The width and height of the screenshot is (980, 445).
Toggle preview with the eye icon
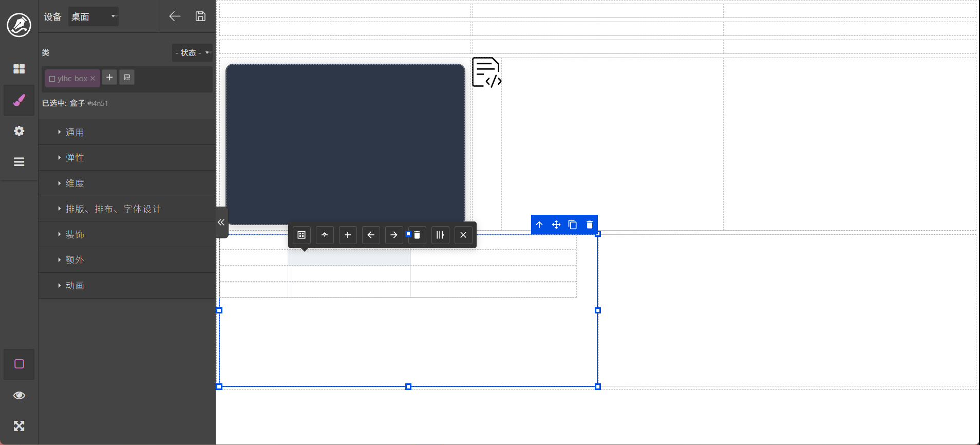(x=19, y=395)
